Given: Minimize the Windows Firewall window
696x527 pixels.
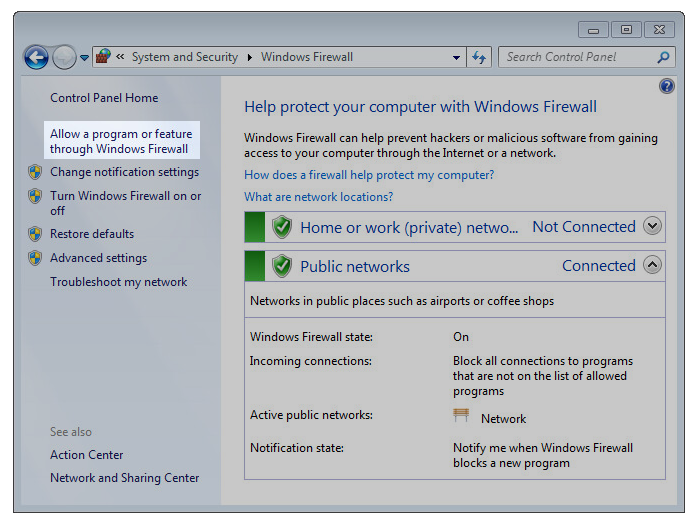Looking at the screenshot, I should pos(593,30).
